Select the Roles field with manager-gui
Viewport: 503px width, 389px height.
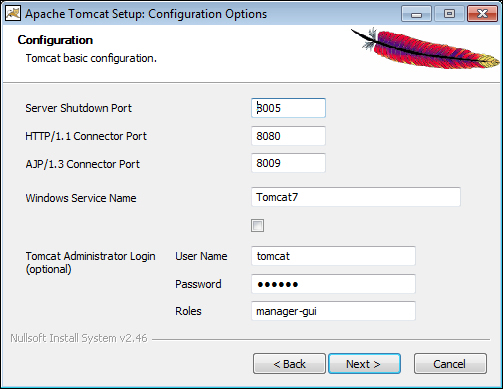333,311
